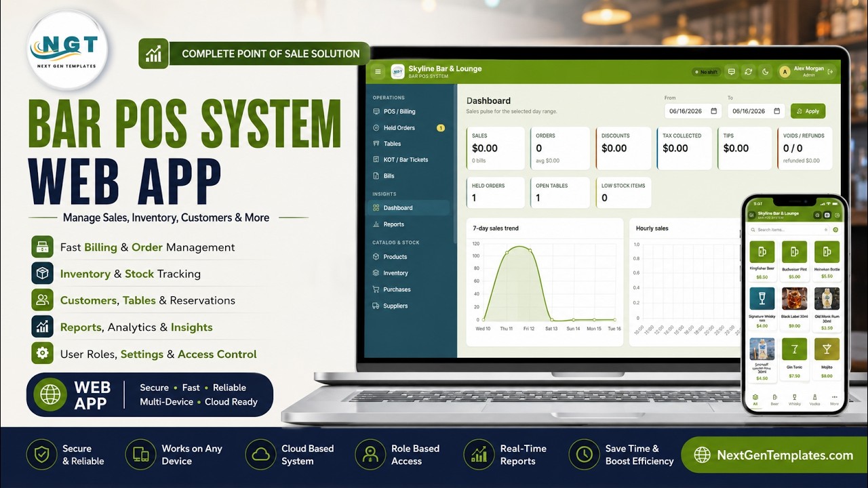868x488 pixels.
Task: Click the 7-day sales trend chart title
Action: (496, 228)
